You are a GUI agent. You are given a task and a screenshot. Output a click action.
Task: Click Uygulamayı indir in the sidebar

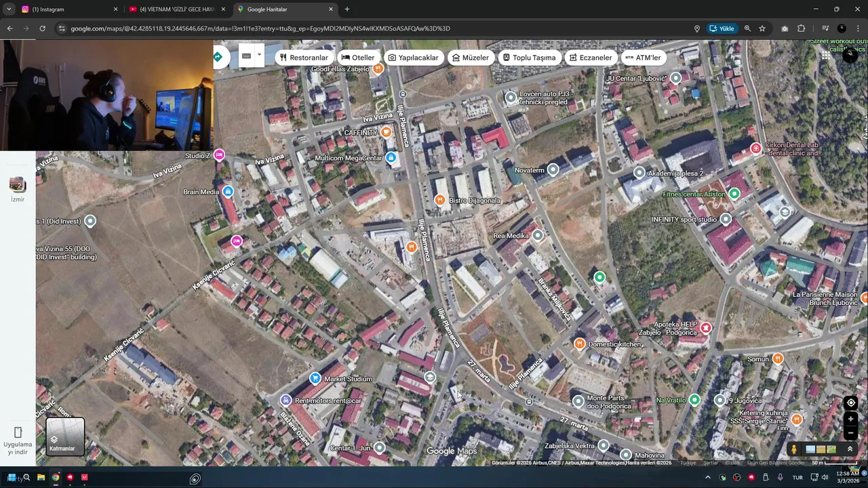coord(18,440)
